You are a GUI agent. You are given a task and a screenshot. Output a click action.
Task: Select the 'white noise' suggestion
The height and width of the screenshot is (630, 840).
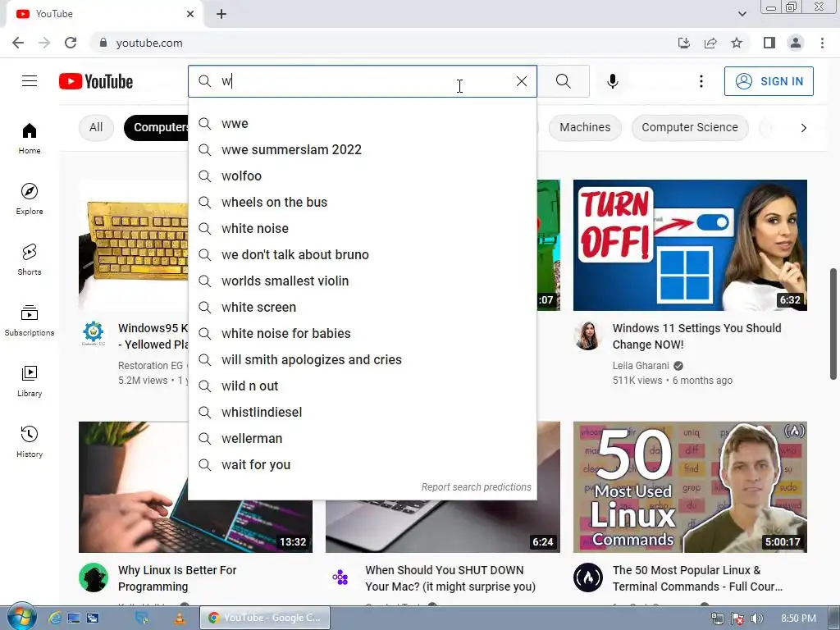362,228
